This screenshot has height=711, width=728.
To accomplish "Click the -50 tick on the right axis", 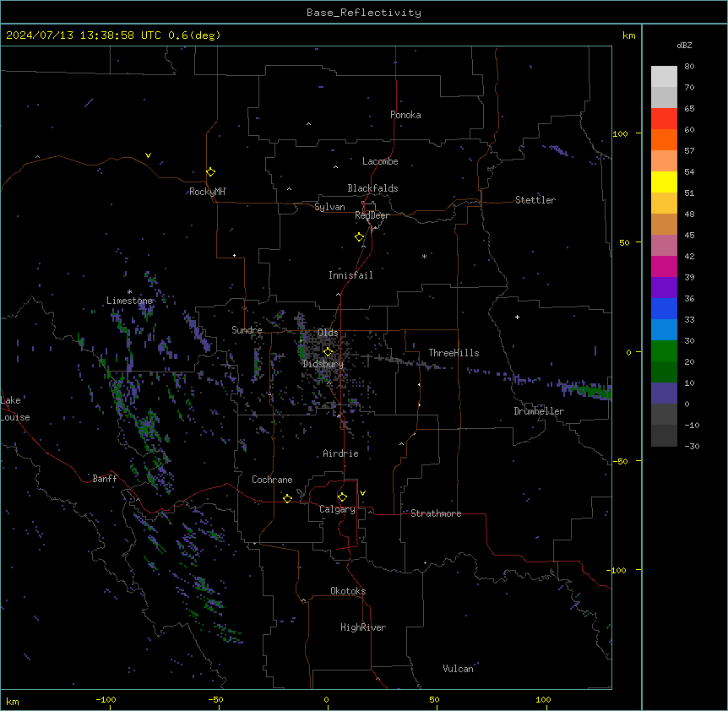I will click(x=620, y=461).
